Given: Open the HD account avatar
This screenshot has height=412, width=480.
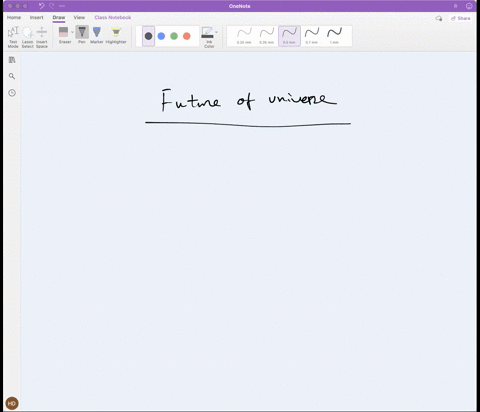Looking at the screenshot, I should [x=12, y=403].
